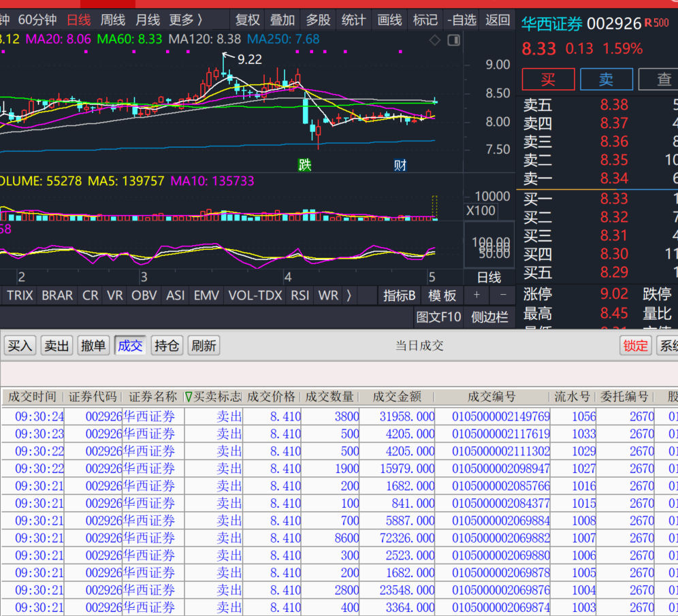Select the 成交 trades button
Screen dimensions: 678x616
pos(130,345)
